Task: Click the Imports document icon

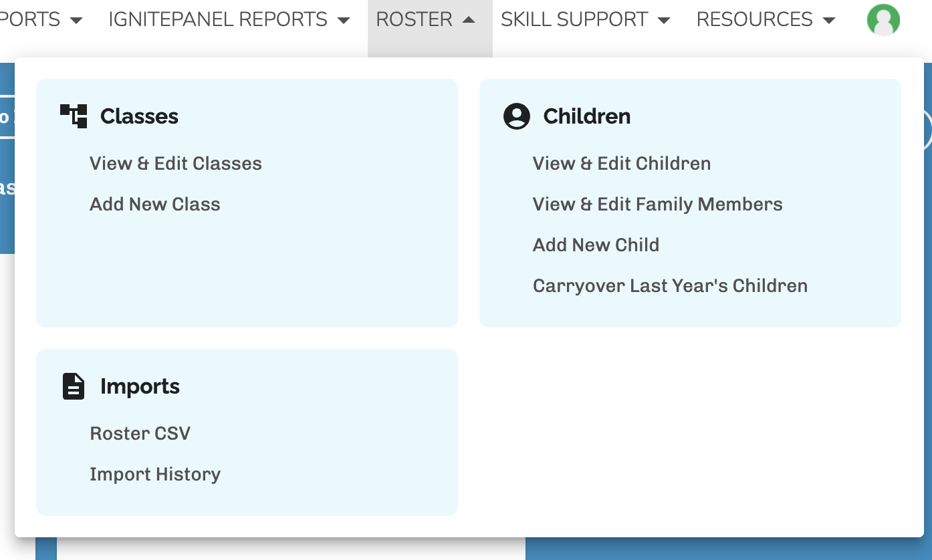Action: [74, 386]
